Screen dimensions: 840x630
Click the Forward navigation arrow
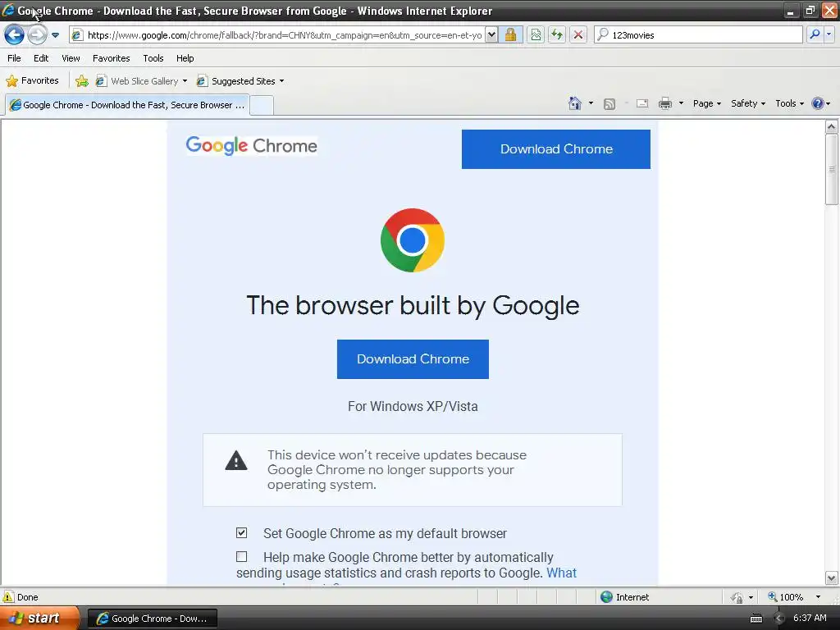click(38, 35)
